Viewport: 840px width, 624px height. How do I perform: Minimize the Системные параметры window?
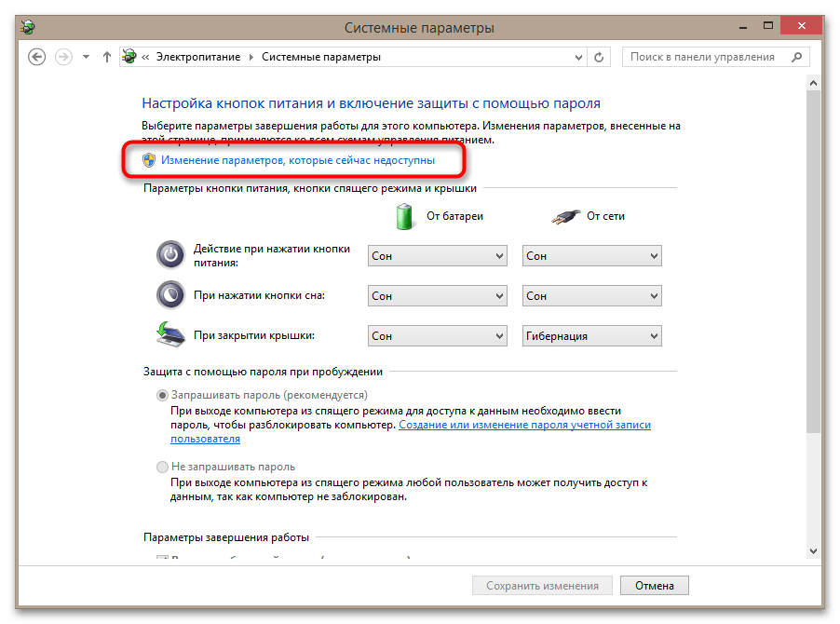coord(743,26)
